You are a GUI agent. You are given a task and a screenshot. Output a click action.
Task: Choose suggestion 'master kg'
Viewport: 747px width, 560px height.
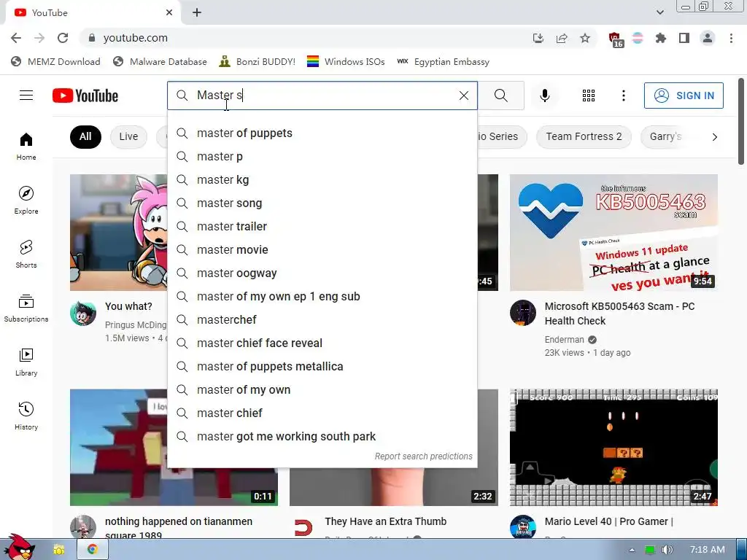click(x=322, y=180)
